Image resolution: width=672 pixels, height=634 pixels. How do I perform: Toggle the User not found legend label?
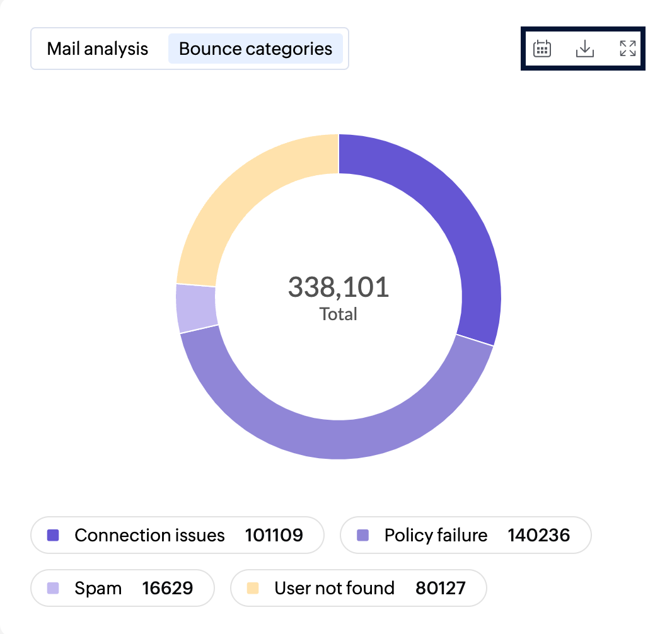coord(334,588)
